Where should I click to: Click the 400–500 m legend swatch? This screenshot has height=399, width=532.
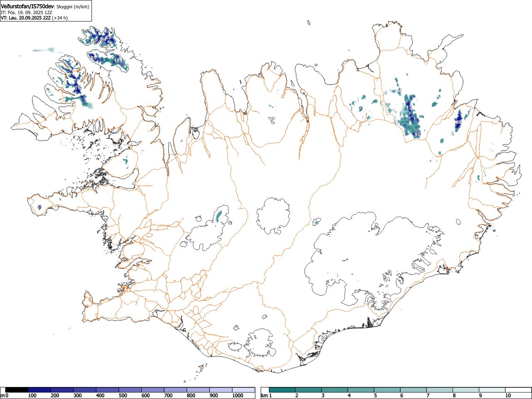tap(108, 390)
